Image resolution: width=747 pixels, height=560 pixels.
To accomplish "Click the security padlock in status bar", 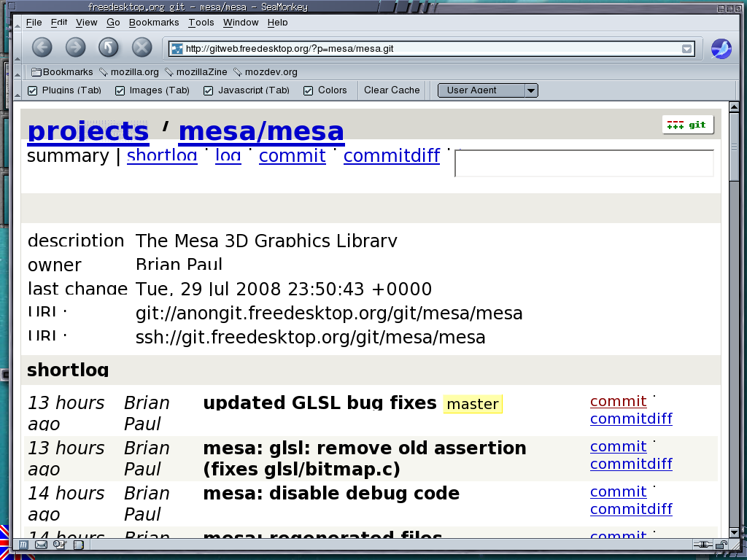I will (x=720, y=544).
